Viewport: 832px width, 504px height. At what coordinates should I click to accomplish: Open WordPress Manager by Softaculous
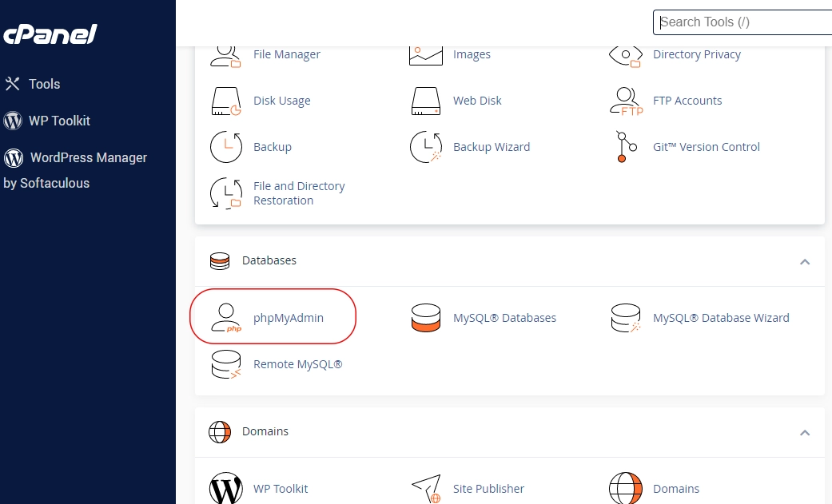[75, 170]
